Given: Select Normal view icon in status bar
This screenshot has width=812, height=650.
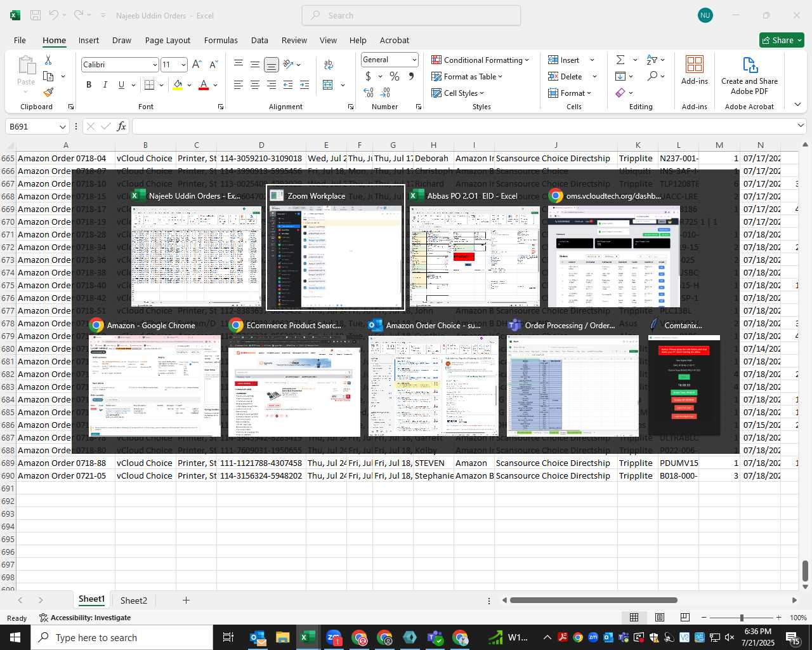Looking at the screenshot, I should click(x=634, y=618).
